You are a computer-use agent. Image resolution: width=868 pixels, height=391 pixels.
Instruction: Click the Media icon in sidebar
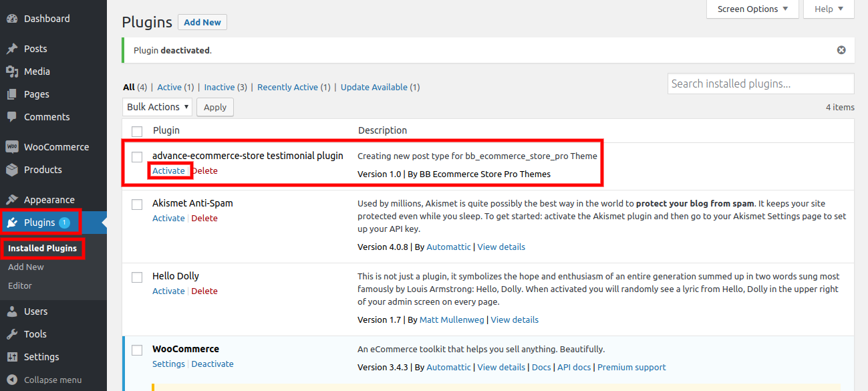[x=12, y=72]
